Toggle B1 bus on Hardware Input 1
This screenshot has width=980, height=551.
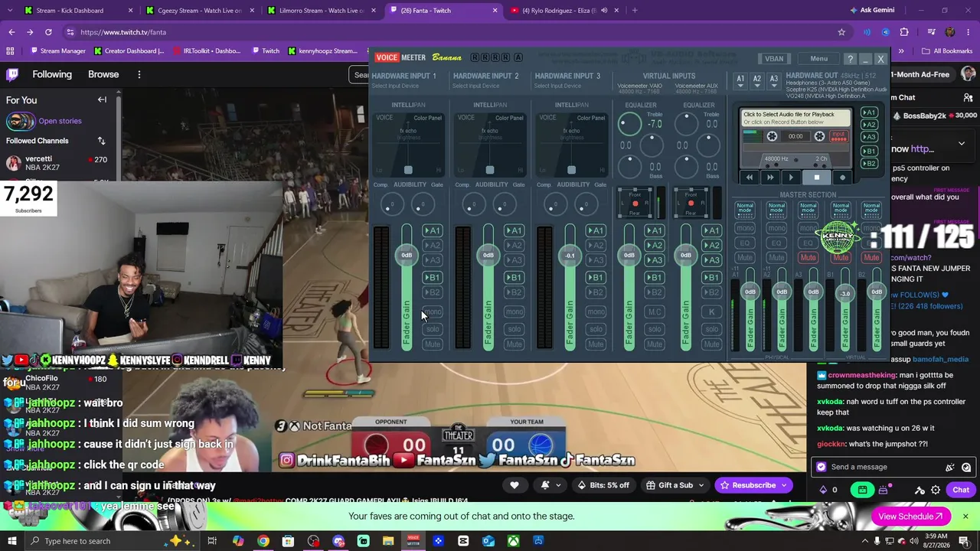tap(433, 278)
